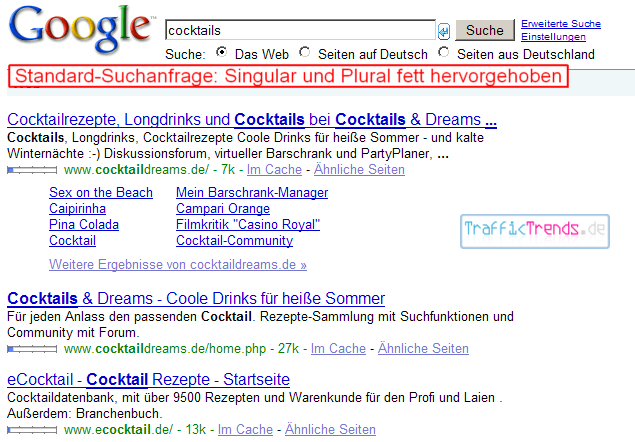
Task: Select 'Seiten auf Deutsch' radio option
Action: pos(305,53)
